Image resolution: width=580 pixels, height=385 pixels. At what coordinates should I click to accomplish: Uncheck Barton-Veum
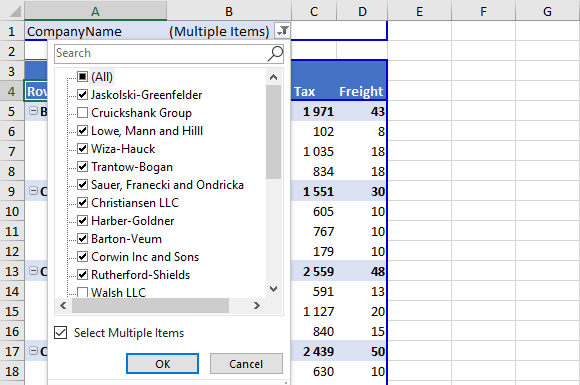tap(82, 239)
